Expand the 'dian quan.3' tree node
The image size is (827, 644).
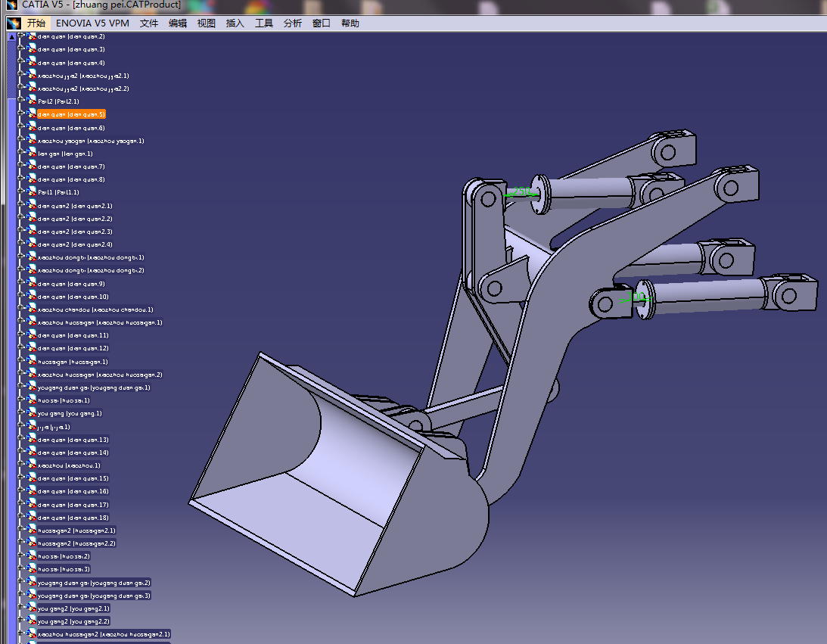pos(22,49)
